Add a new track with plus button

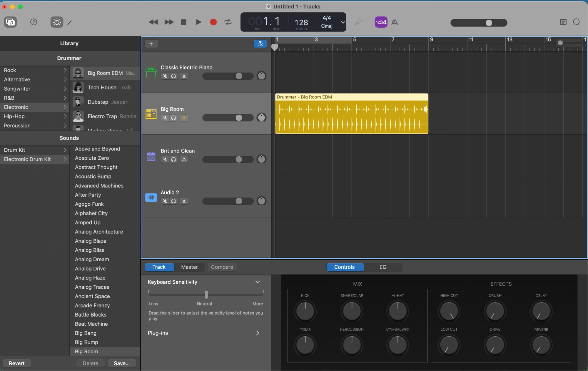pos(151,44)
